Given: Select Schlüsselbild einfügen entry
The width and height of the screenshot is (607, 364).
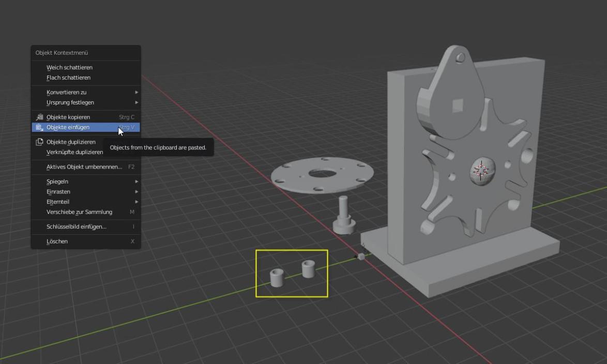Looking at the screenshot, I should click(77, 227).
